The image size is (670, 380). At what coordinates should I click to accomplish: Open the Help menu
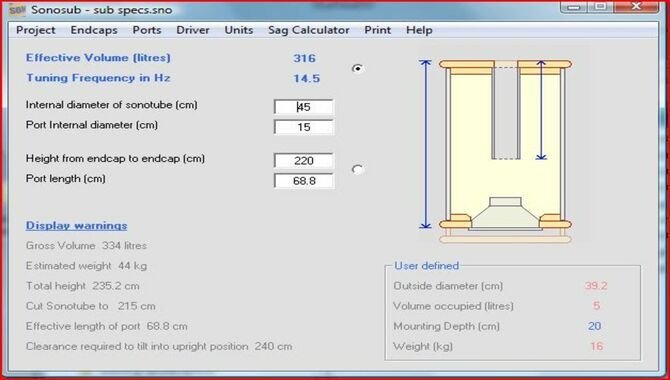(x=419, y=30)
